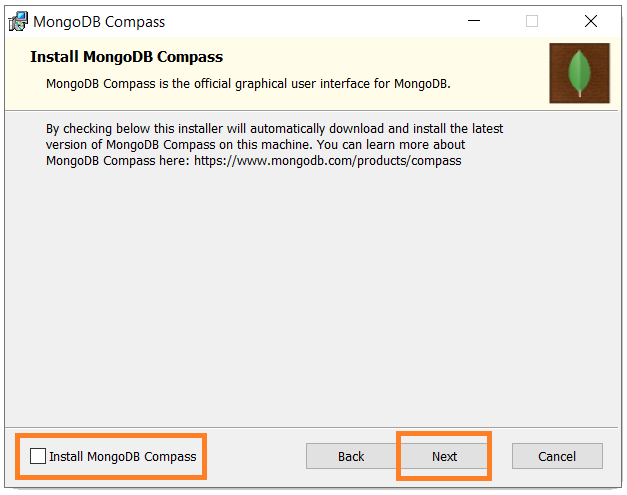Viewport: 627px width, 495px height.
Task: Go back with the Back button
Action: (351, 456)
